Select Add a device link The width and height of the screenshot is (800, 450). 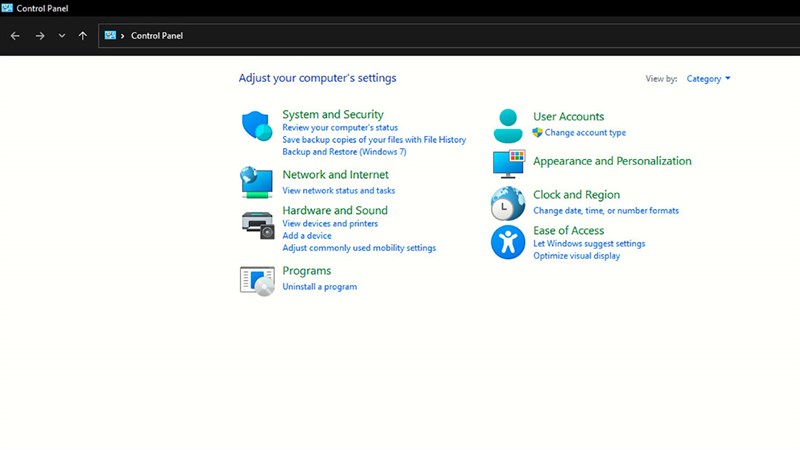coord(307,236)
